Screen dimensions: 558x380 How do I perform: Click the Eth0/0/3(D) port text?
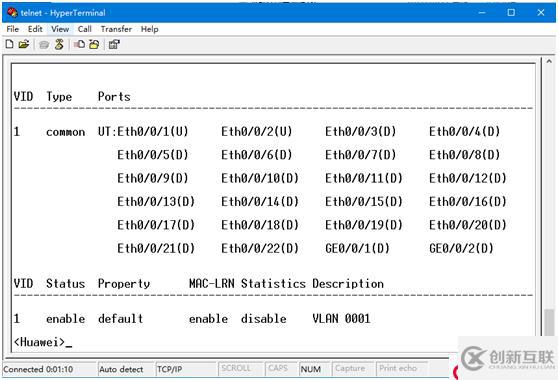[360, 132]
